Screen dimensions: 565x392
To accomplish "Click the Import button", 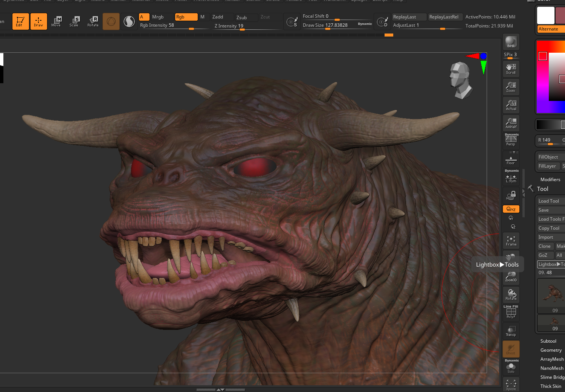I will [x=551, y=237].
